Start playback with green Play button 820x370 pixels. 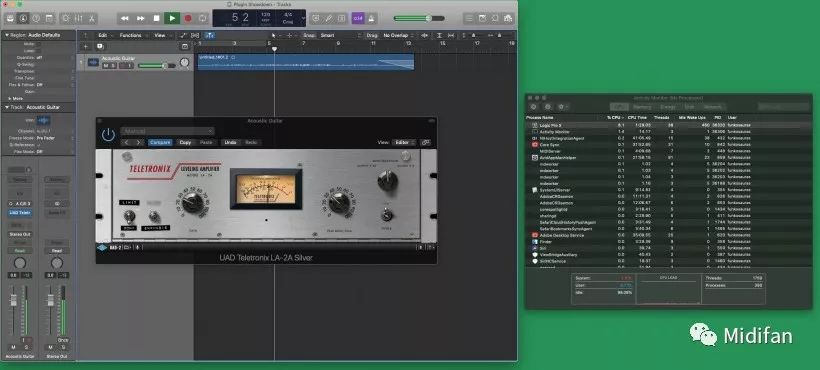pyautogui.click(x=172, y=18)
